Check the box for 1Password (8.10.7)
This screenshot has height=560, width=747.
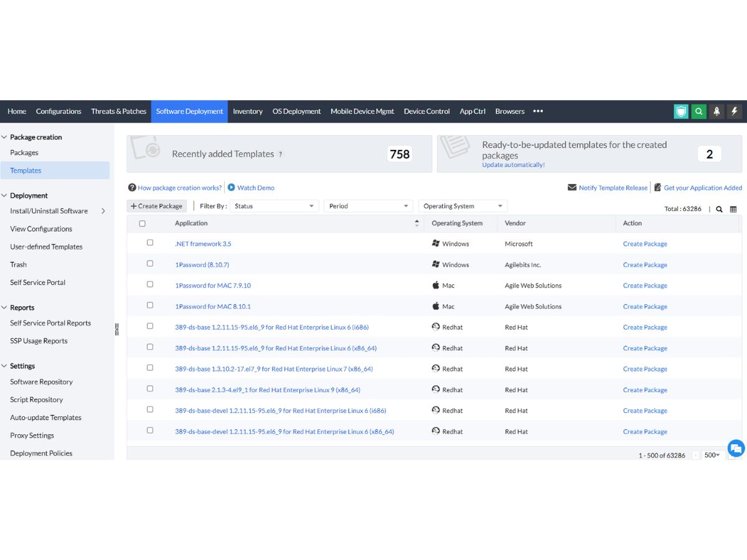pos(150,264)
